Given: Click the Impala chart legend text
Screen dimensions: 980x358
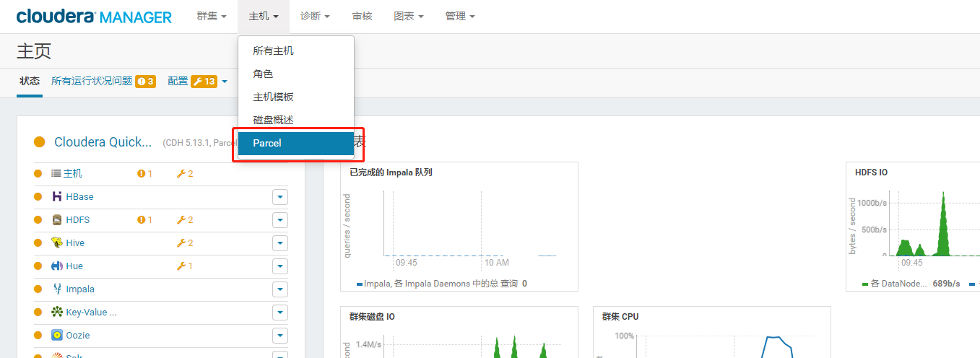Looking at the screenshot, I should pos(441,284).
